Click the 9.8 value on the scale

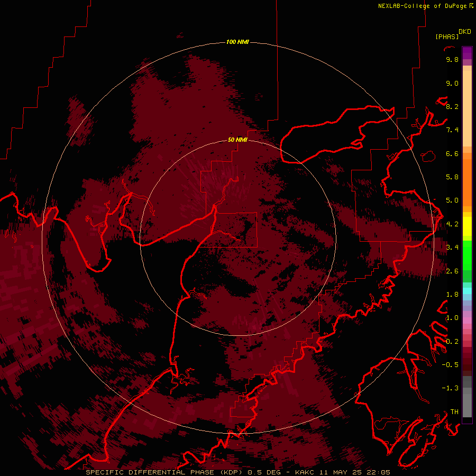point(452,59)
